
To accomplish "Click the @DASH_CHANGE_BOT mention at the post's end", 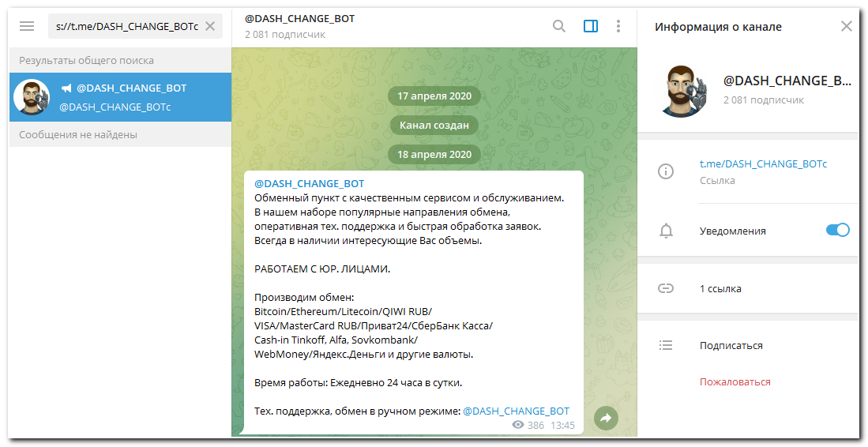I will pos(516,411).
